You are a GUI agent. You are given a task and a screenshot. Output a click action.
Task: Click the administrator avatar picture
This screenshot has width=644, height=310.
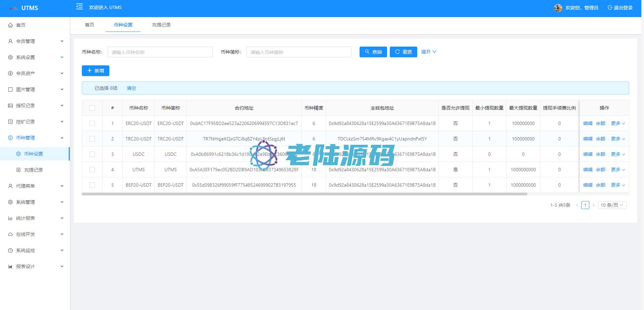pos(558,8)
